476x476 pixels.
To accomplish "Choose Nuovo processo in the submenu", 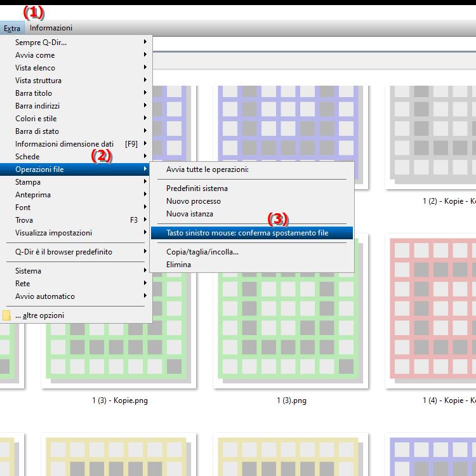I will pos(194,201).
